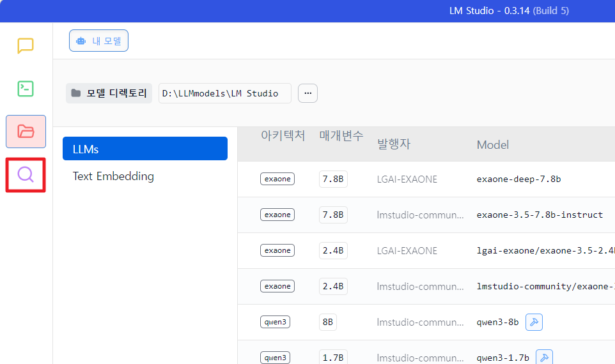This screenshot has height=364, width=615.
Task: Click the 1.7B parameter badge
Action: click(333, 357)
